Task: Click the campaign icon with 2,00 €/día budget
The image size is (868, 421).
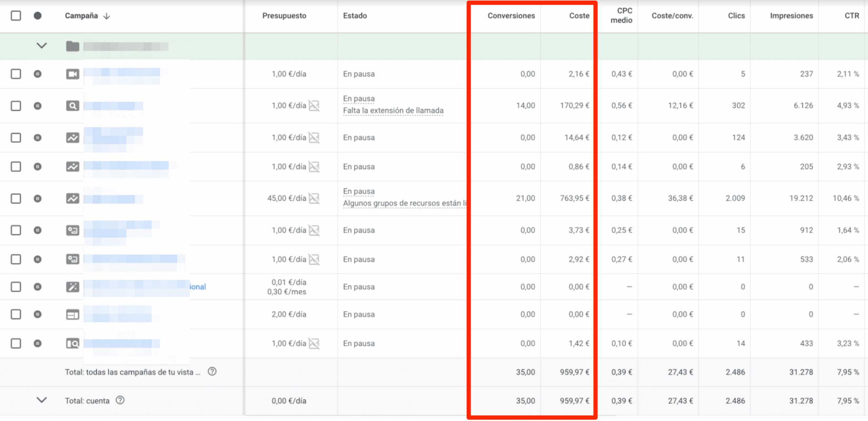Action: 72,314
